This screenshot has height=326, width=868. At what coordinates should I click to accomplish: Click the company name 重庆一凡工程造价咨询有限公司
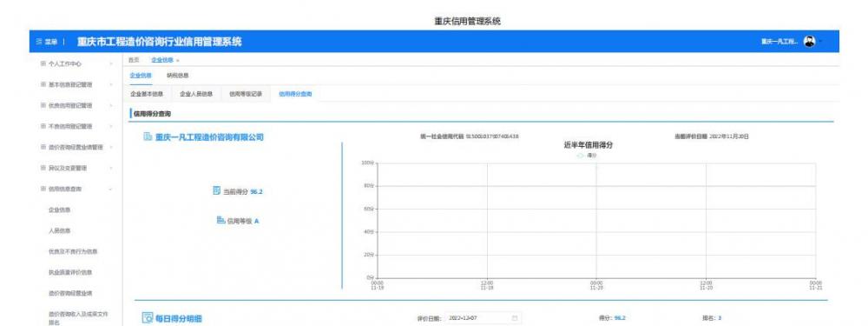click(209, 137)
